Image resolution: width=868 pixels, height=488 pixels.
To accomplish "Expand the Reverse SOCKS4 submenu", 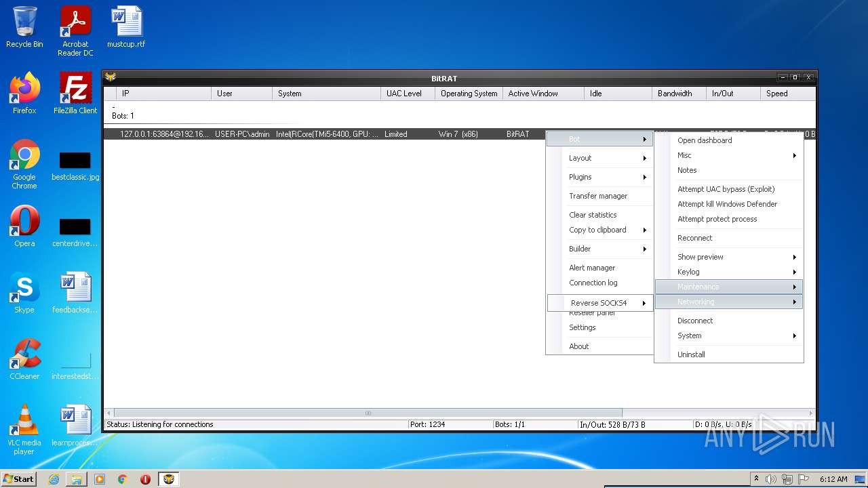I will (599, 303).
